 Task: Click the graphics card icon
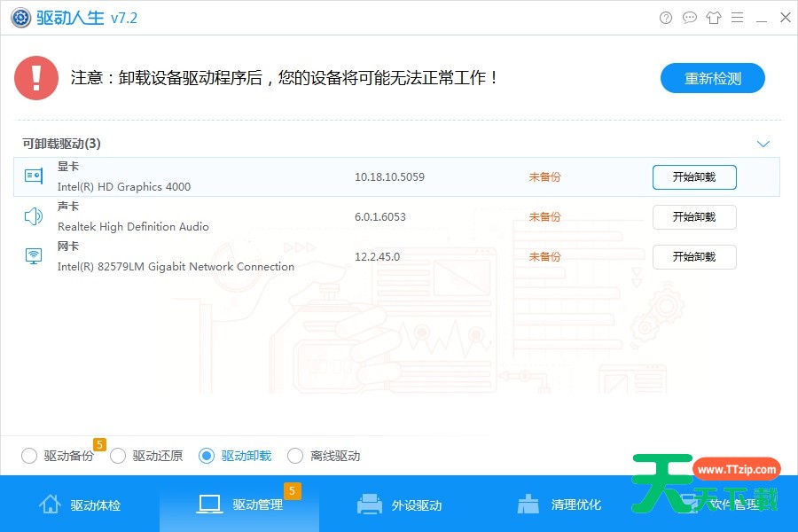34,176
